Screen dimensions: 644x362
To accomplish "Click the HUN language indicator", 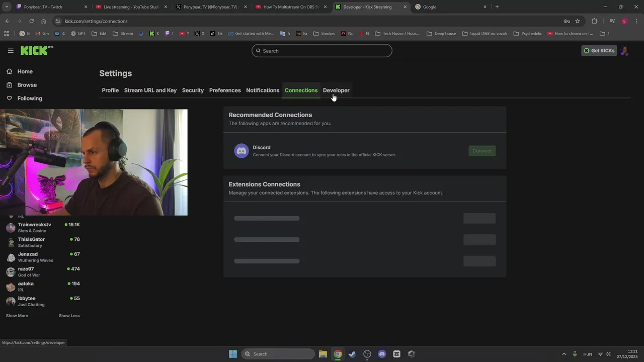I will pyautogui.click(x=588, y=354).
